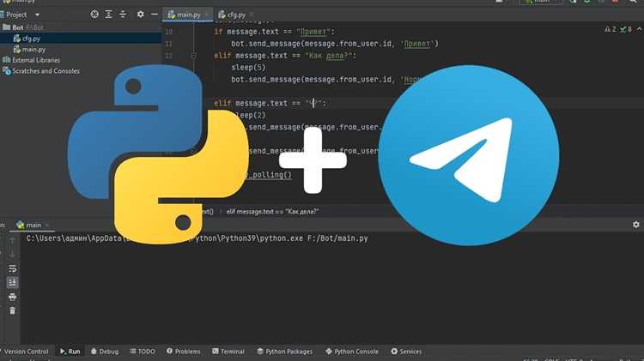Image resolution: width=644 pixels, height=361 pixels.
Task: Open the Problems tool window
Action: (x=184, y=352)
